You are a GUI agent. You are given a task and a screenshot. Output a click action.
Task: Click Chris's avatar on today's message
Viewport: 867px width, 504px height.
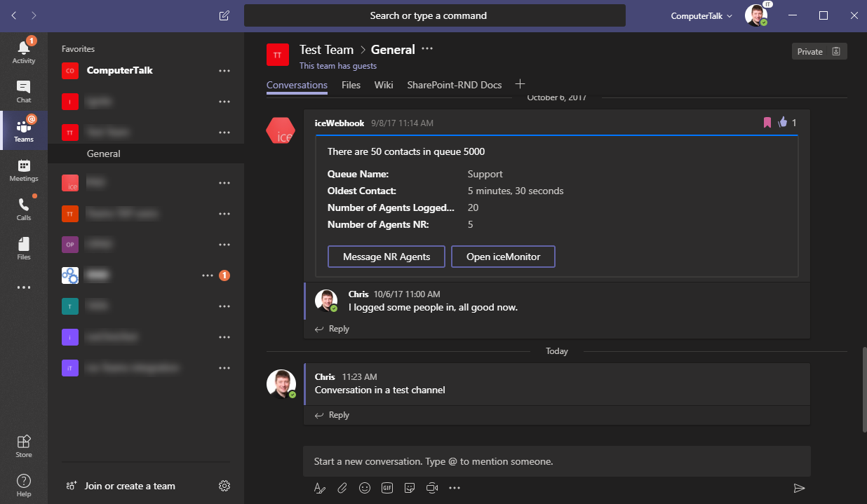click(281, 384)
